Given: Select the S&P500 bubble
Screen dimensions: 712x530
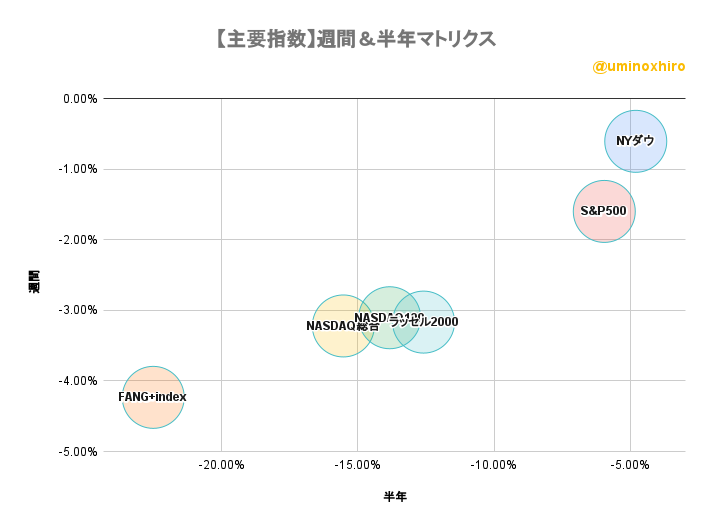Looking at the screenshot, I should [604, 211].
